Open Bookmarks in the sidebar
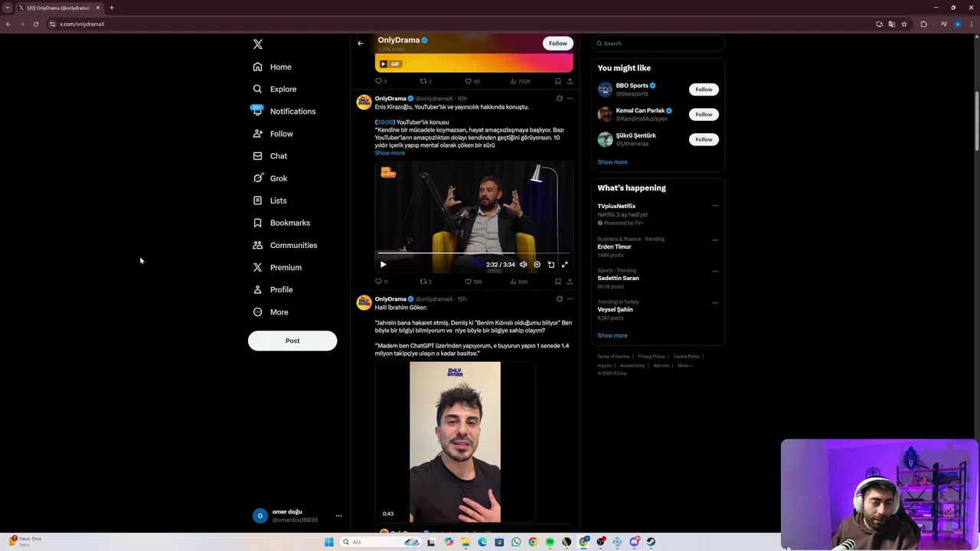The height and width of the screenshot is (551, 980). [282, 223]
